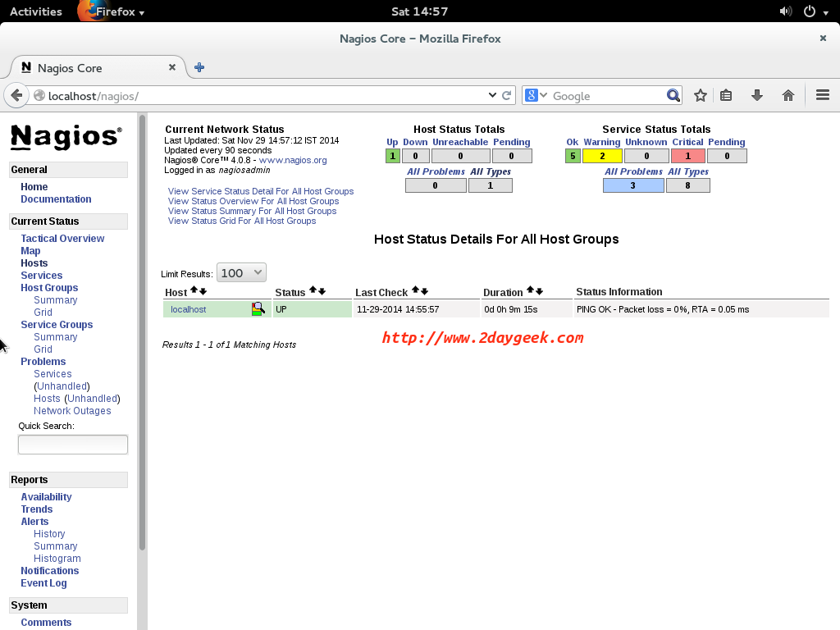Click the site identity globe icon
Screen dimensions: 840x630
(39, 95)
